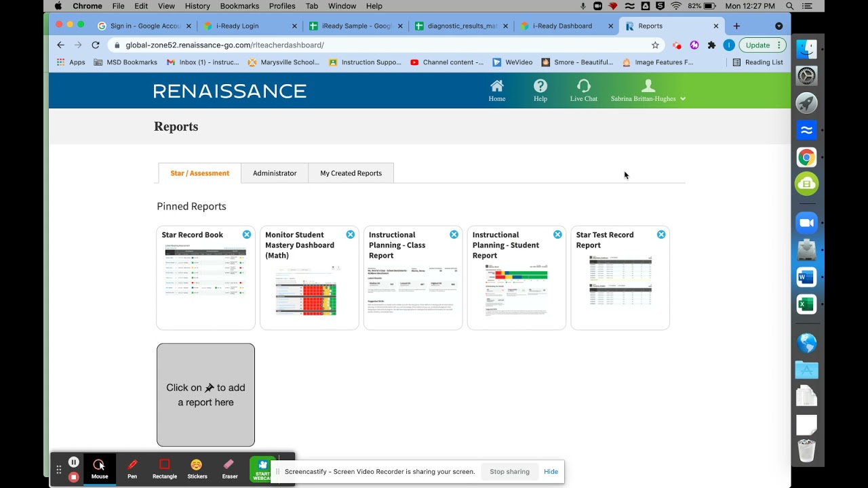Go to Renaissance Home icon
The height and width of the screenshot is (488, 868).
[497, 86]
